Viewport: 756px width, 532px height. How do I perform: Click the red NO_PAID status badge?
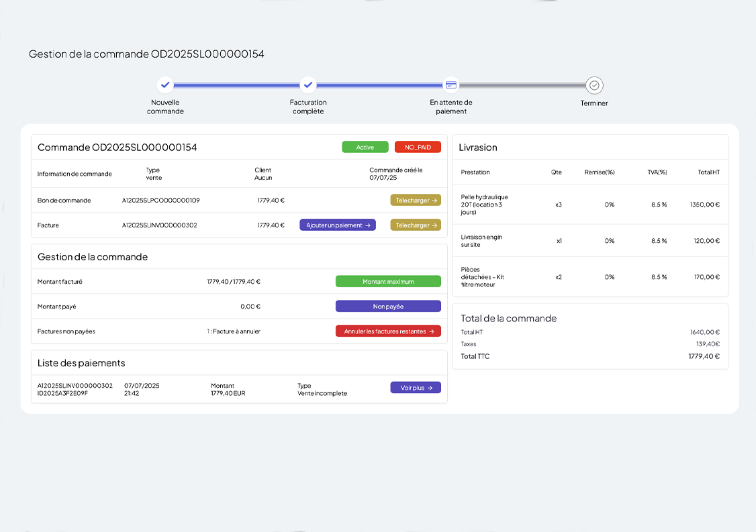click(x=418, y=147)
